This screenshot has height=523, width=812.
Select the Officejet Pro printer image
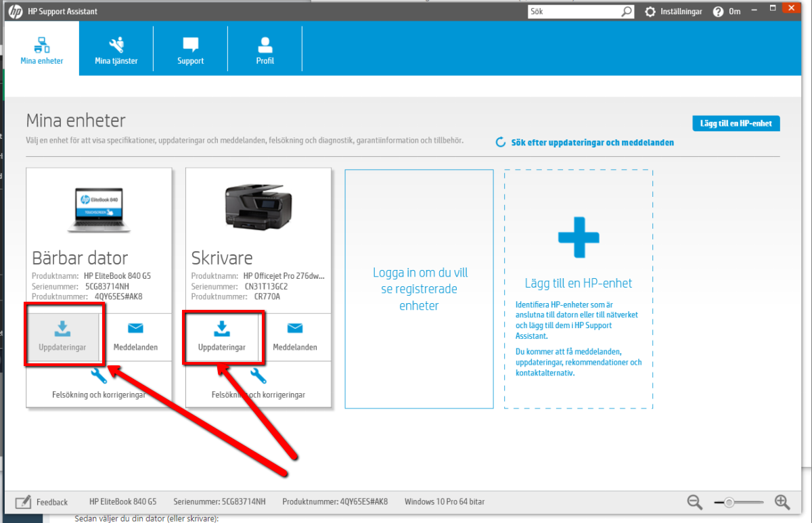click(258, 206)
